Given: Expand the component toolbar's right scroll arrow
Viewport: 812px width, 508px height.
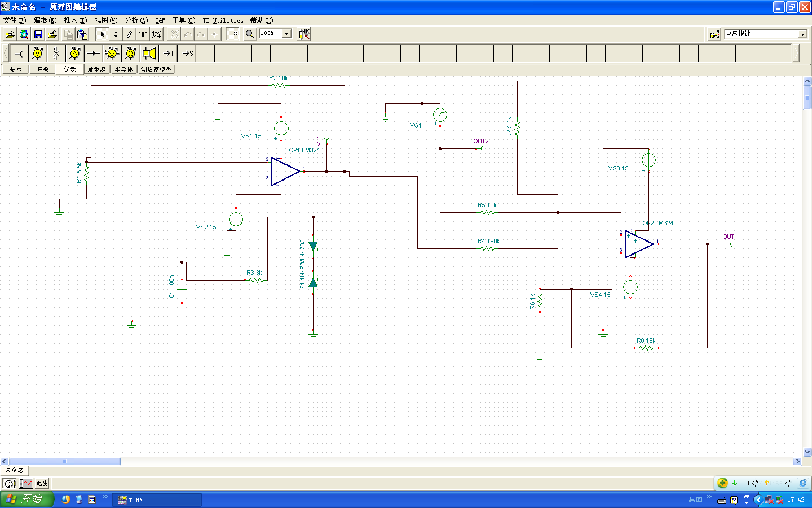Looking at the screenshot, I should (x=796, y=54).
